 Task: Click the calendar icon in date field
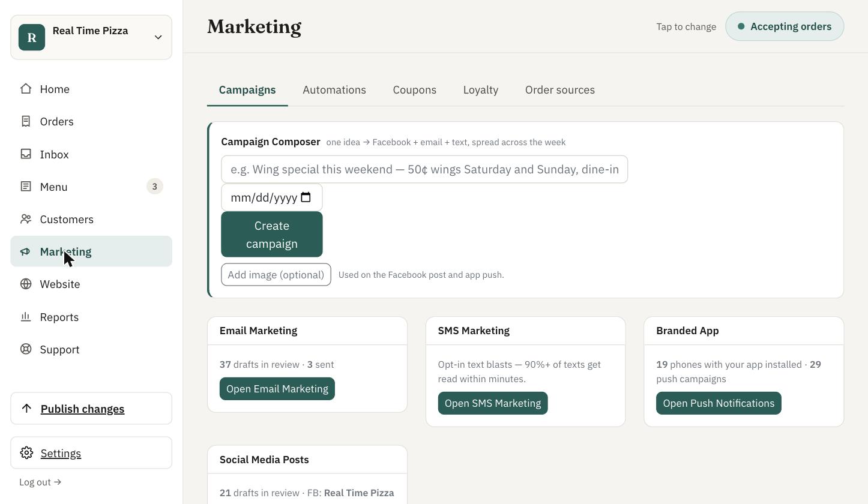coord(306,197)
